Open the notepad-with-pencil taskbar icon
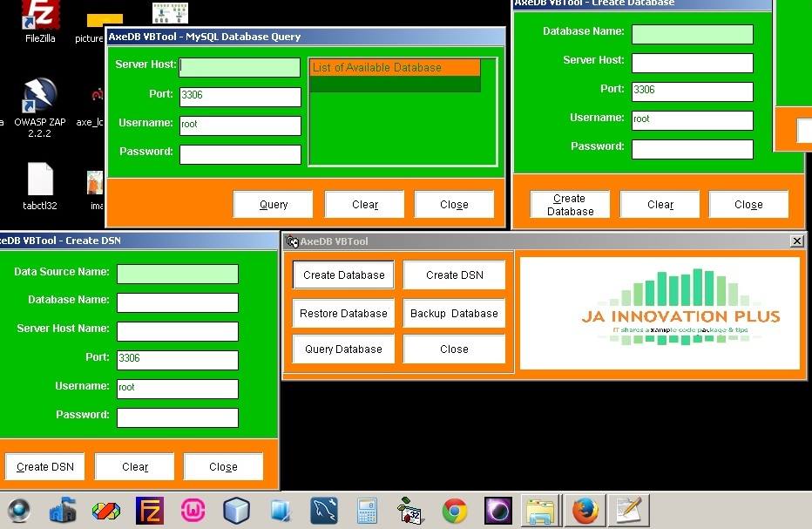Image resolution: width=812 pixels, height=529 pixels. click(628, 511)
